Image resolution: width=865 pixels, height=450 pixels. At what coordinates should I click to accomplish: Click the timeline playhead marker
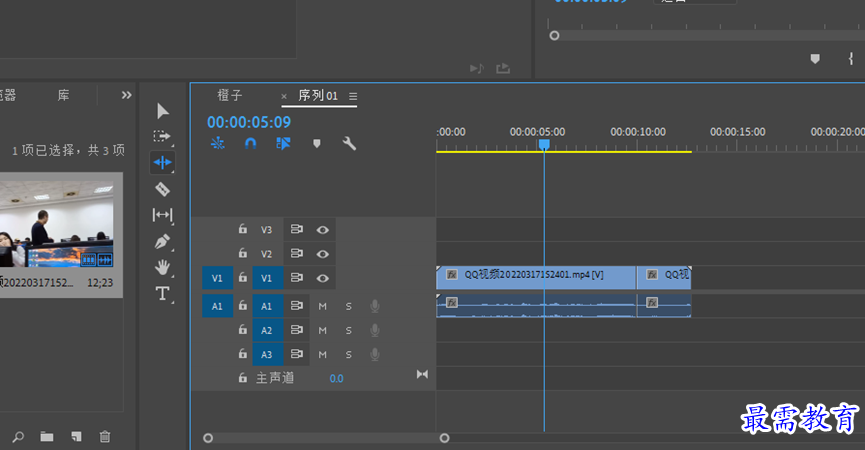point(544,144)
